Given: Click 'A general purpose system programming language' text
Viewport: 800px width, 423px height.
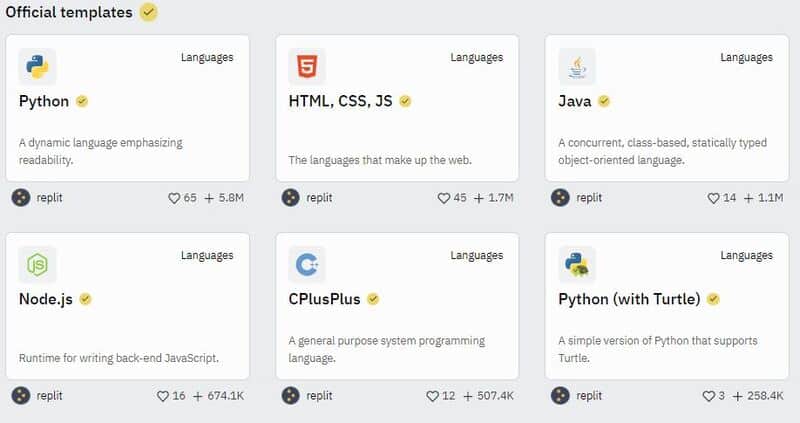Looking at the screenshot, I should (x=387, y=350).
